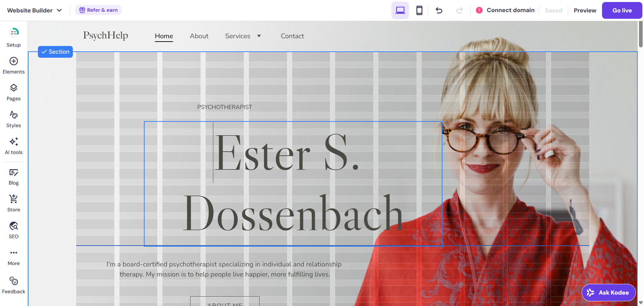The height and width of the screenshot is (306, 644).
Task: Expand the Services dropdown arrow
Action: (x=259, y=36)
